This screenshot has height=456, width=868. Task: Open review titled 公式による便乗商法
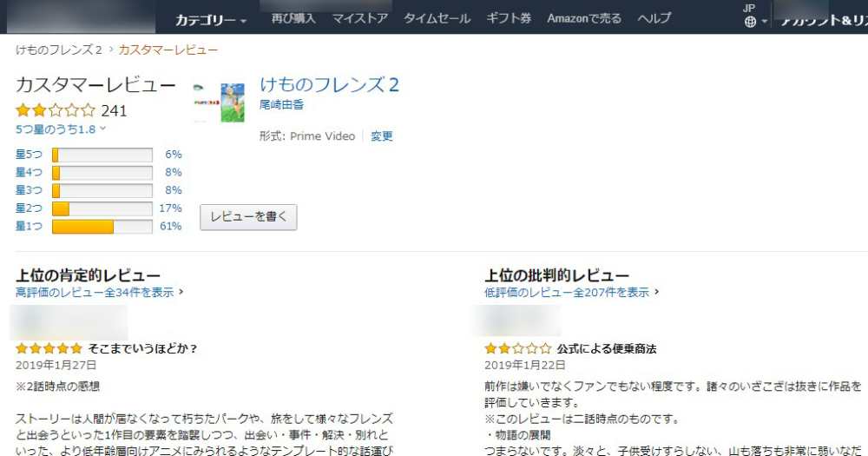(x=607, y=348)
